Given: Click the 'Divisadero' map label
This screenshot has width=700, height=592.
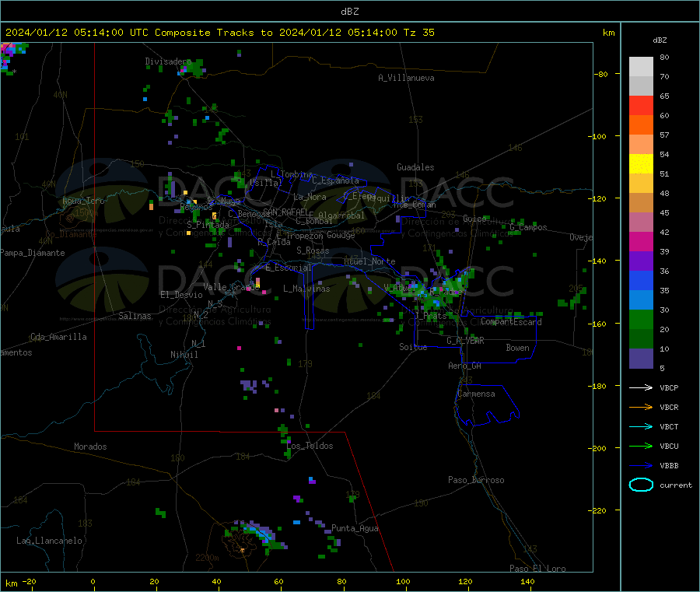Looking at the screenshot, I should click(168, 61).
